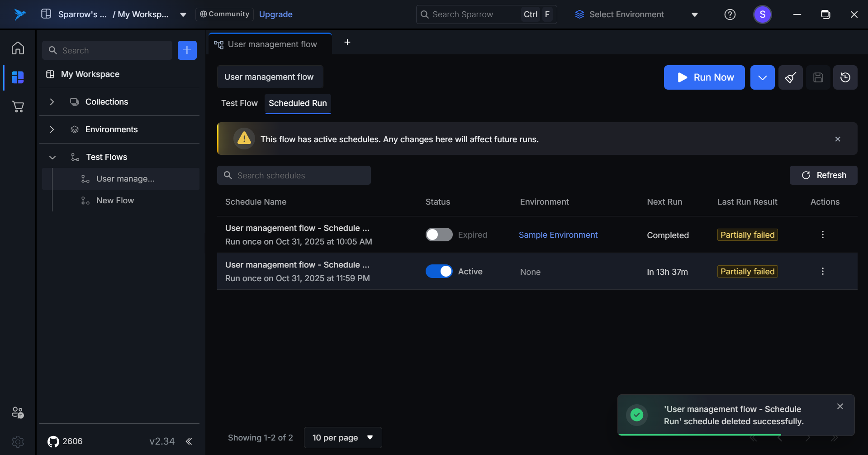The height and width of the screenshot is (455, 868).
Task: Switch to the Test Flow tab
Action: pyautogui.click(x=239, y=103)
